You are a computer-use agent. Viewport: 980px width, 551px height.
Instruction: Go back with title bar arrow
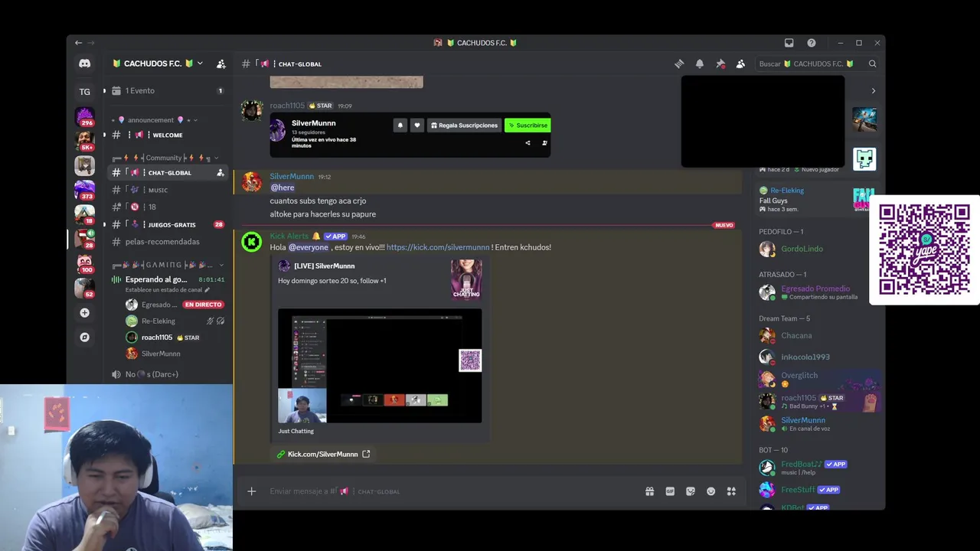[78, 43]
